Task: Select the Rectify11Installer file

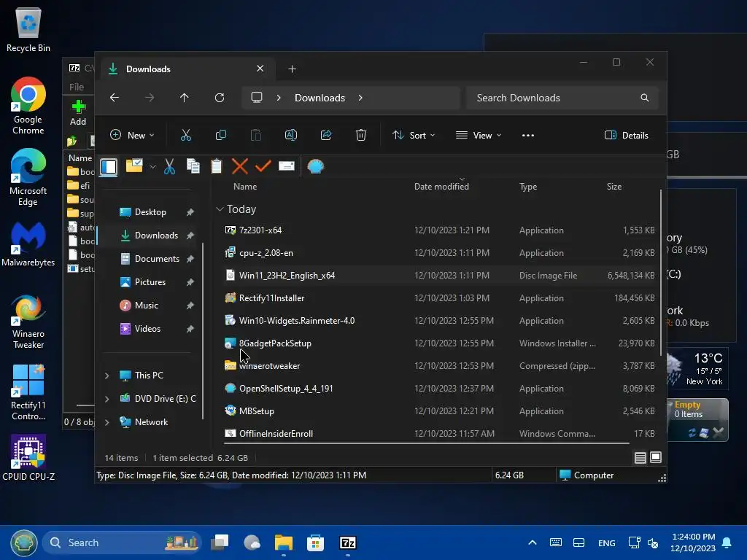Action: pos(438,298)
